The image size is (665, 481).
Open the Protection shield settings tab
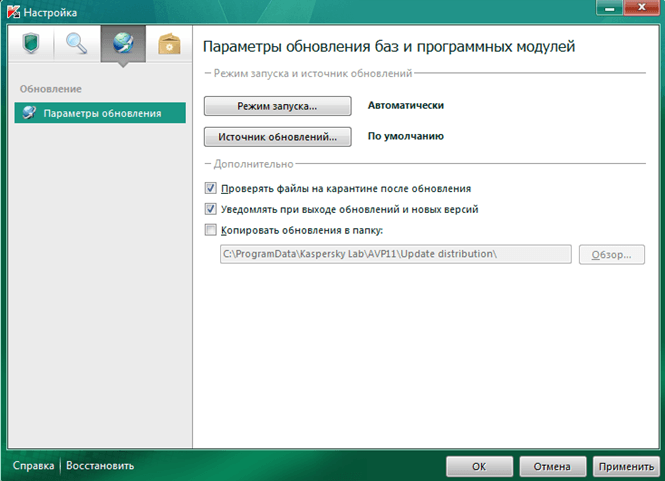coord(32,43)
